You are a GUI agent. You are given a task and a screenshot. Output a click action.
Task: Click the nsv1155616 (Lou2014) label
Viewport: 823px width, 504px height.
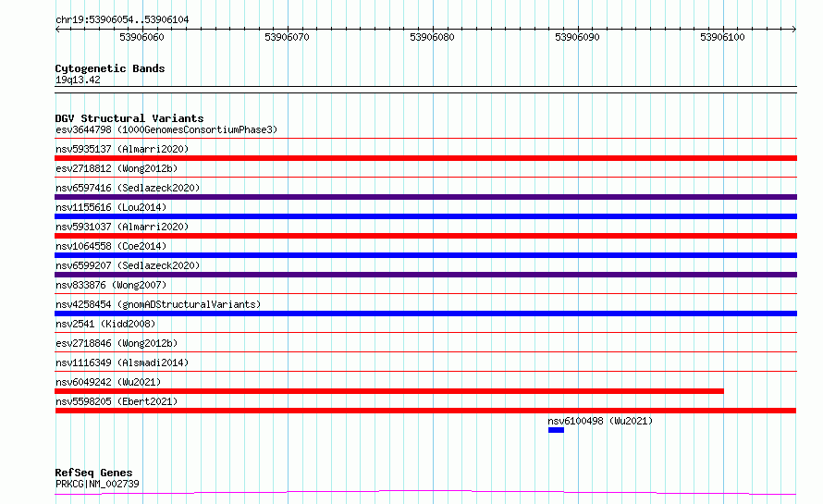pyautogui.click(x=111, y=207)
